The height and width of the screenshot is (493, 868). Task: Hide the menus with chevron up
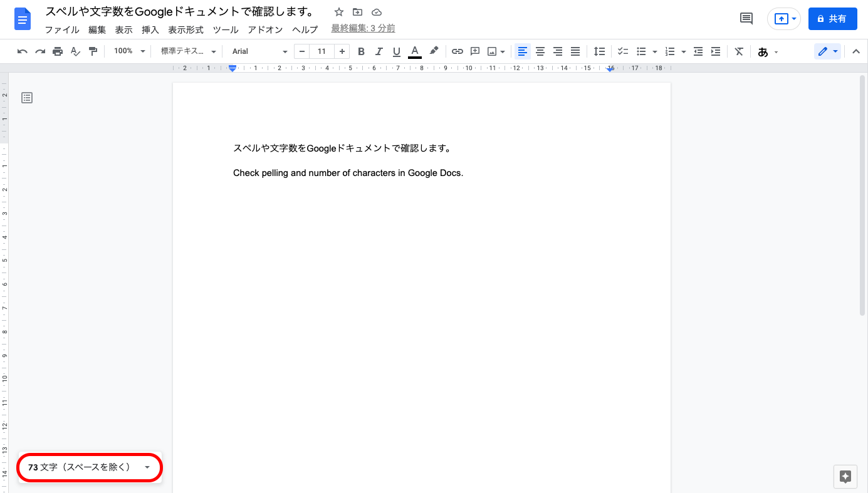pyautogui.click(x=856, y=51)
